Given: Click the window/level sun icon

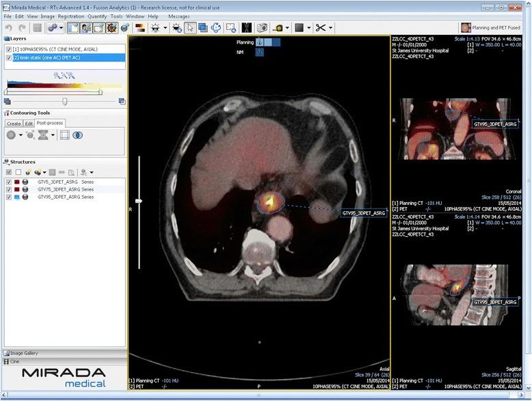Looking at the screenshot, I should pos(155,28).
